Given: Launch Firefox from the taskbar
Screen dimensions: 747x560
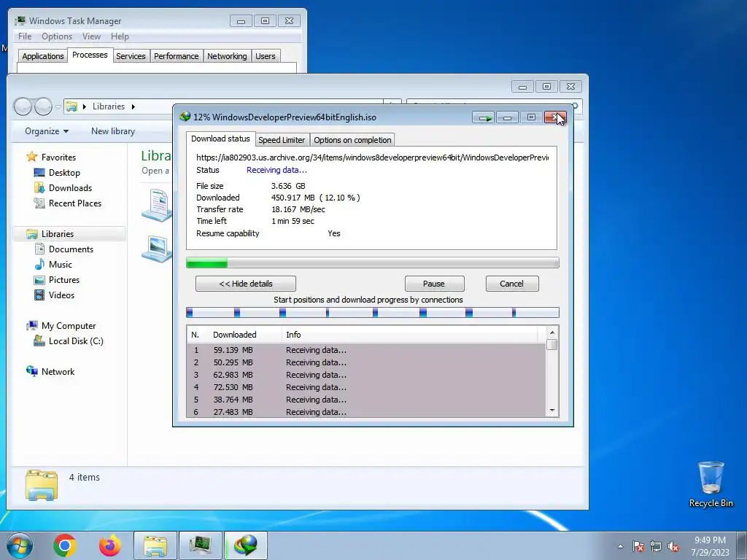Looking at the screenshot, I should [x=110, y=545].
